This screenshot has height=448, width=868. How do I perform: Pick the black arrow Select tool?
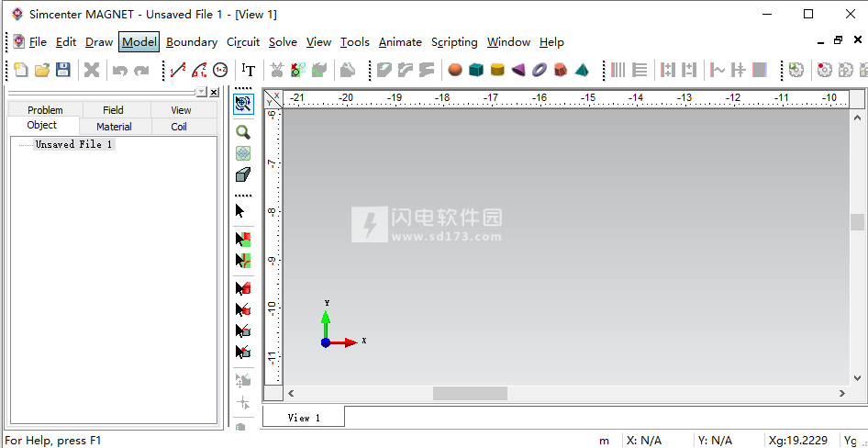point(240,211)
